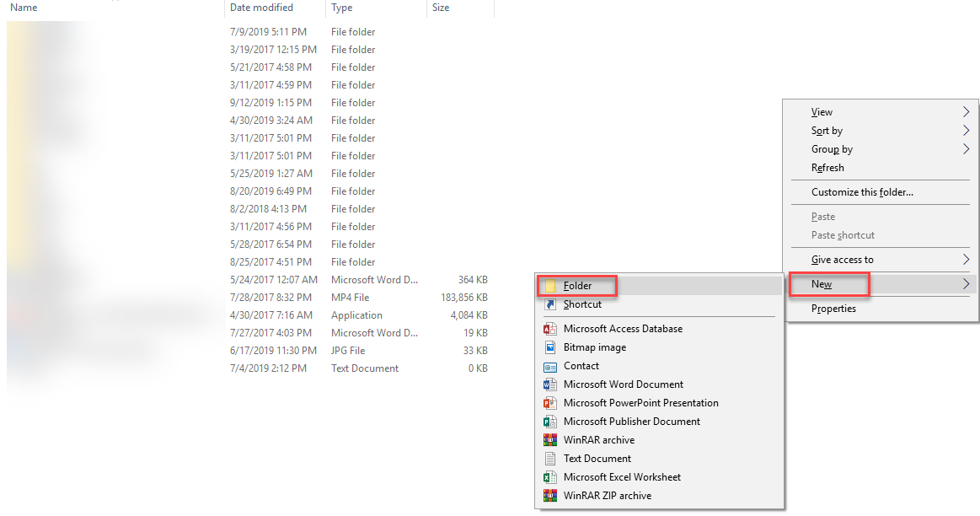Create a new Folder

coord(660,286)
